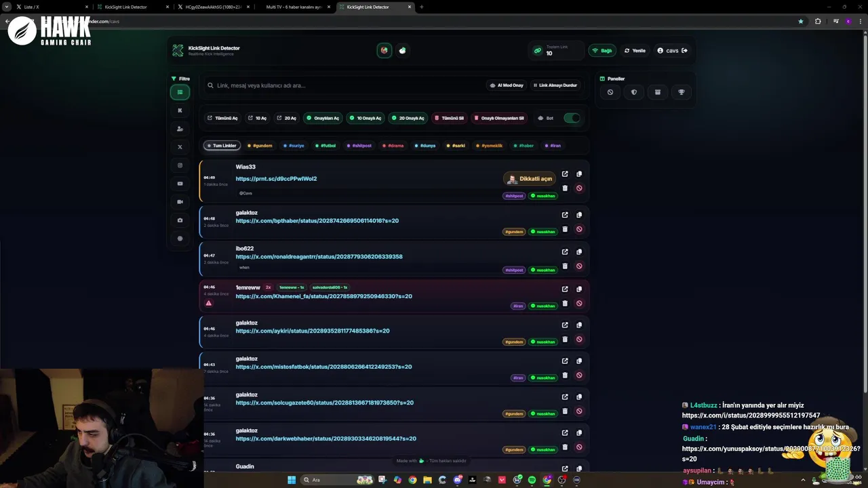Open Chrome from the taskbar
868x488 pixels.
(x=412, y=480)
